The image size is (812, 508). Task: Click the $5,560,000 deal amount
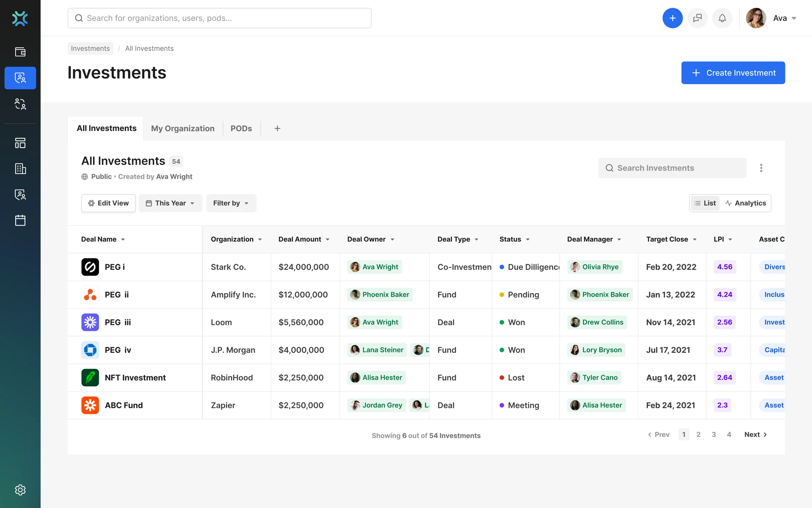click(301, 322)
